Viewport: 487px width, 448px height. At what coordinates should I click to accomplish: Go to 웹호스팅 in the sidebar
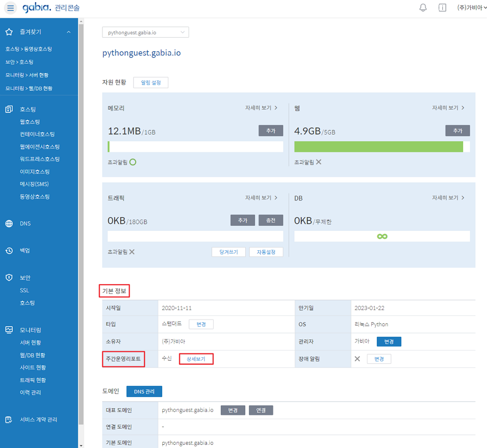30,122
